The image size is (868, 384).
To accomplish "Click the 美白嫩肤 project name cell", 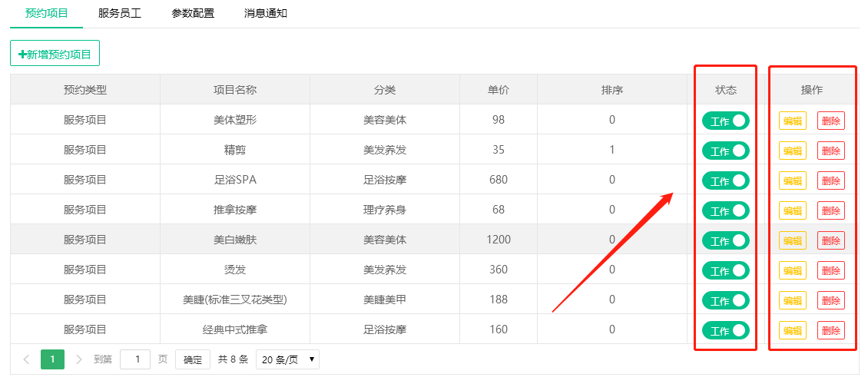I will click(235, 239).
